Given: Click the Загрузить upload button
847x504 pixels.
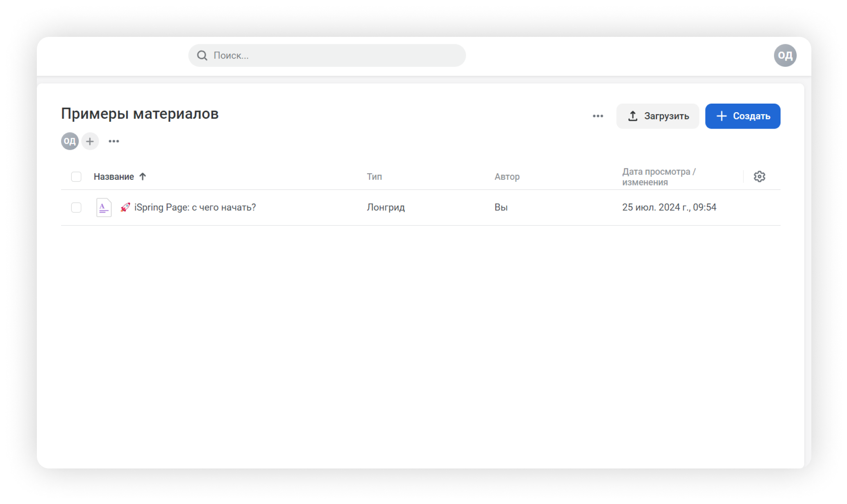Looking at the screenshot, I should 658,116.
